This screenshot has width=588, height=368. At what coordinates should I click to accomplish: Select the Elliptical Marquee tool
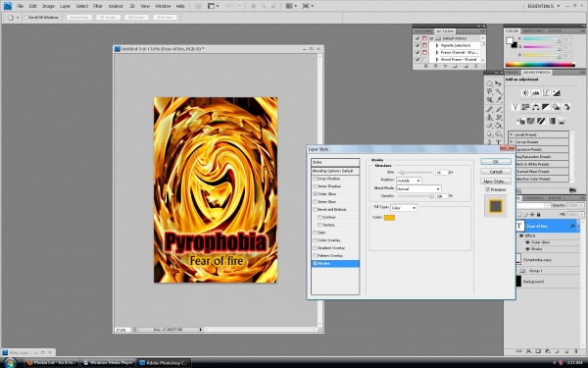click(490, 83)
